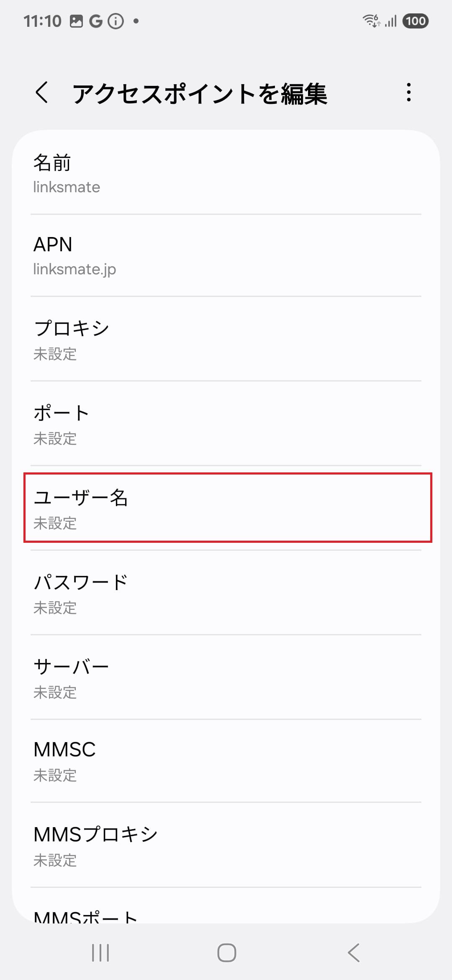Open the ポート setting

[x=226, y=424]
